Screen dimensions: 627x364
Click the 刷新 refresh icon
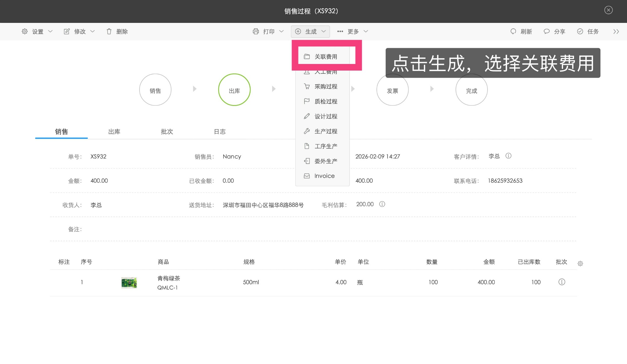pyautogui.click(x=513, y=31)
